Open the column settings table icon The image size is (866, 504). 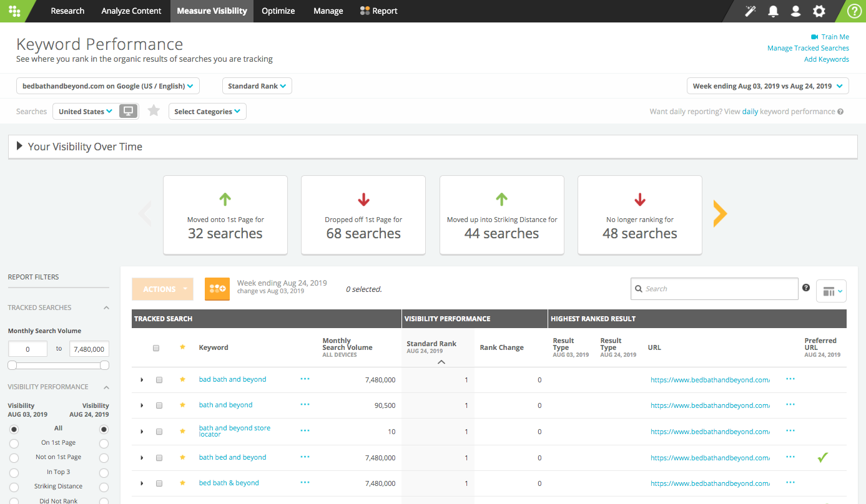(831, 291)
